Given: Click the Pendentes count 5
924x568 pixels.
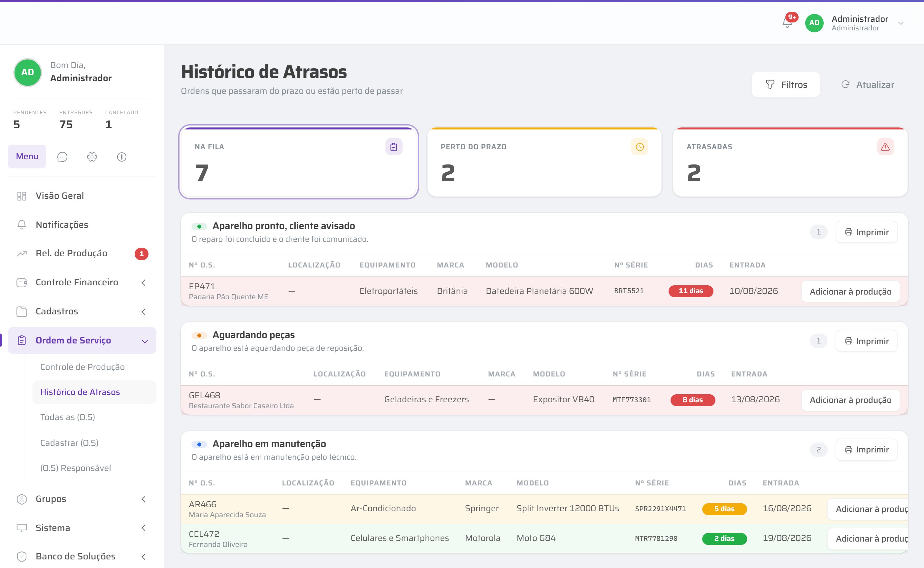Looking at the screenshot, I should click(x=16, y=124).
